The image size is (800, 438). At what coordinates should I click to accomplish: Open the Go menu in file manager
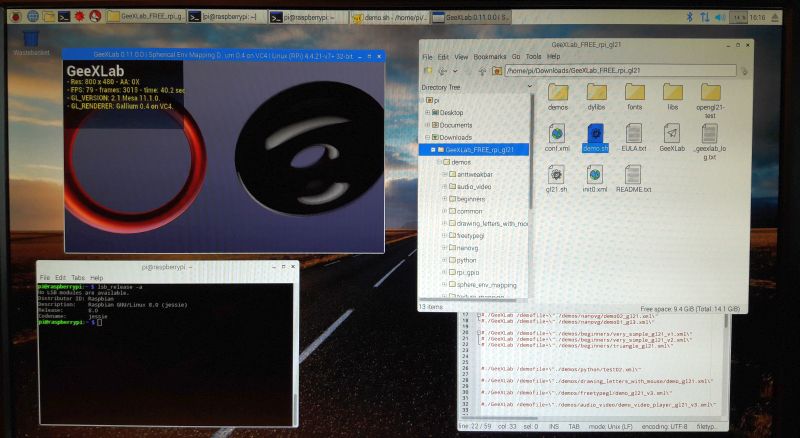pos(516,57)
